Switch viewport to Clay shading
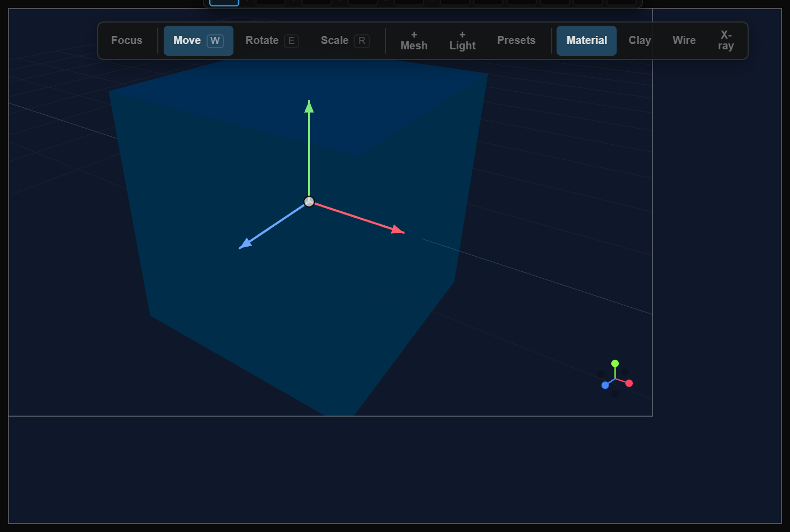 click(x=640, y=41)
